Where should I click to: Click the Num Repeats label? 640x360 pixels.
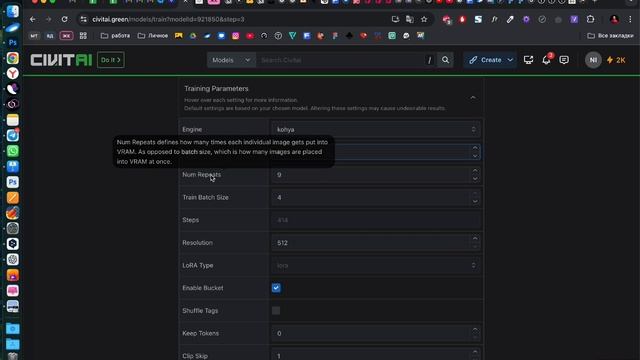tap(201, 175)
